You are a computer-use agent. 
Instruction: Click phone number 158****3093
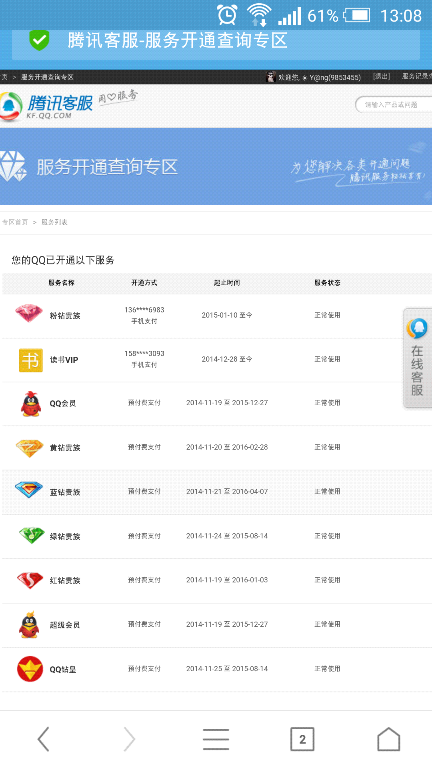pos(144,354)
